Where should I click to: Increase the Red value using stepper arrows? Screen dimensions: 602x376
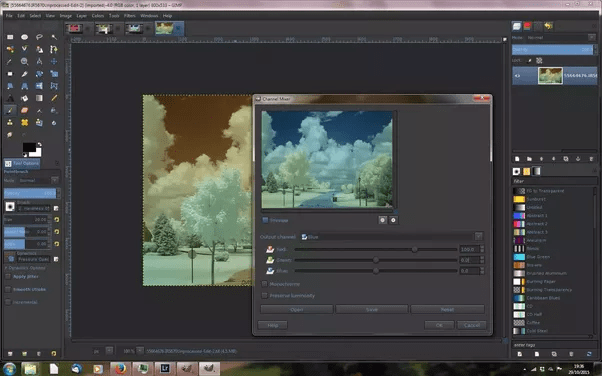482,247
